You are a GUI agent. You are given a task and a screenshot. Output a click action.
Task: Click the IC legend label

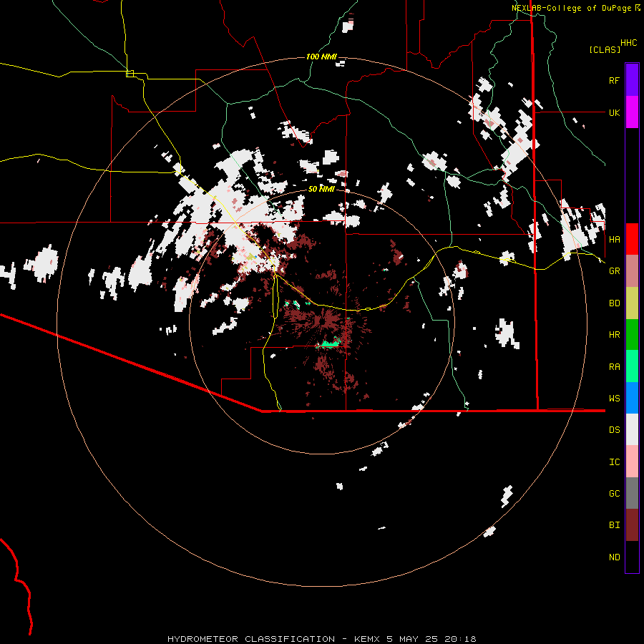(614, 462)
